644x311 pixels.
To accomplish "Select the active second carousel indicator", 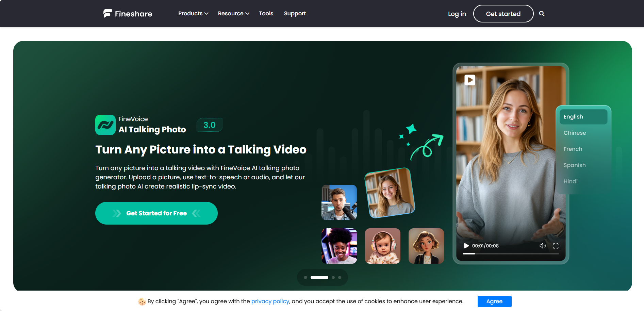I will [x=319, y=278].
